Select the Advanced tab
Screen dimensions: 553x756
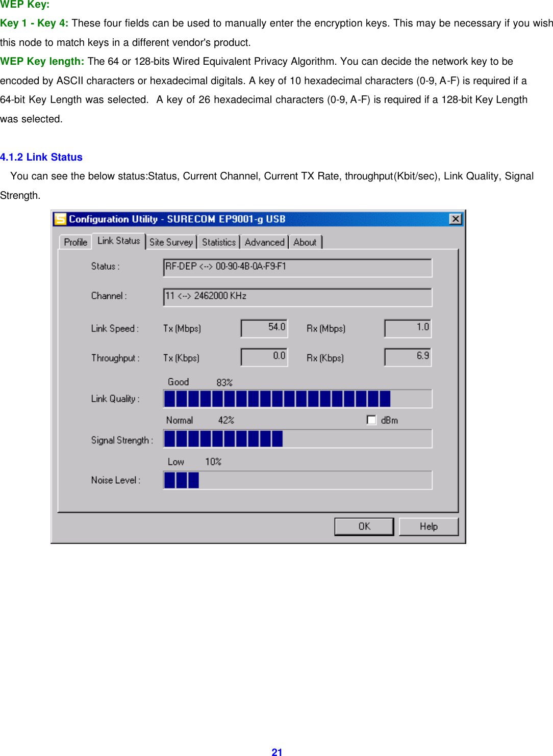264,242
